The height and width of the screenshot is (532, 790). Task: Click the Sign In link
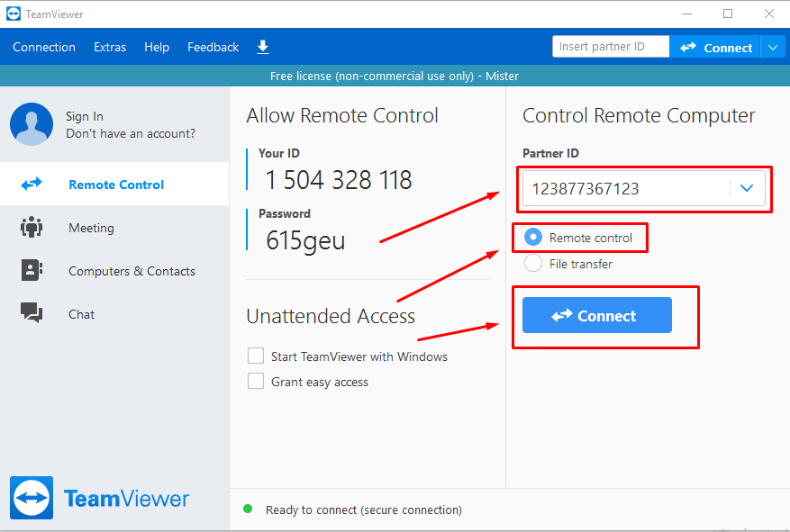(84, 116)
